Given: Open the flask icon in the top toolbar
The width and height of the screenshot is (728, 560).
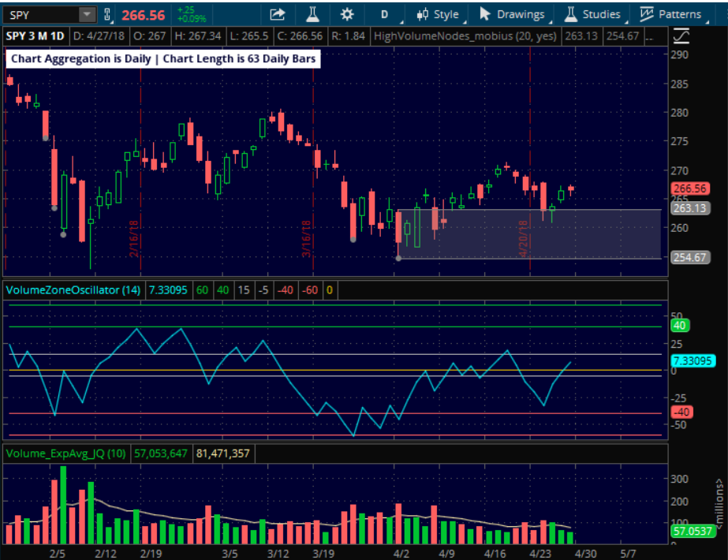Looking at the screenshot, I should click(x=312, y=15).
